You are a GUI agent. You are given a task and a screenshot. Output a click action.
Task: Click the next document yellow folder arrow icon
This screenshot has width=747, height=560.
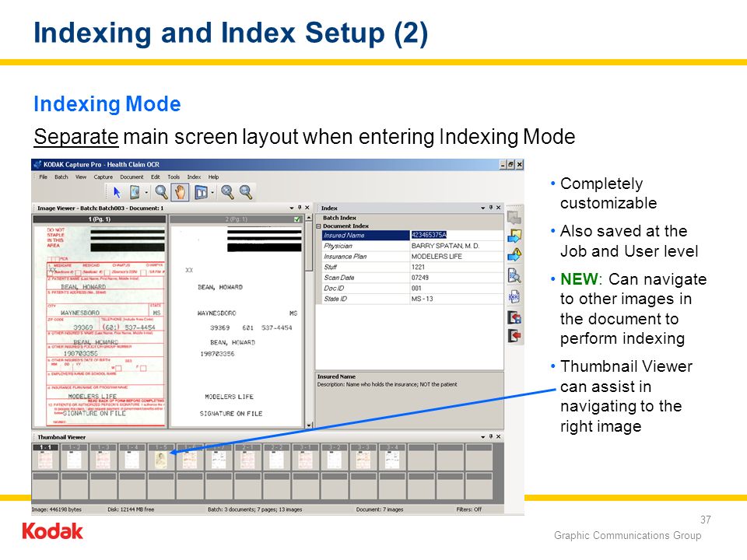pos(514,236)
